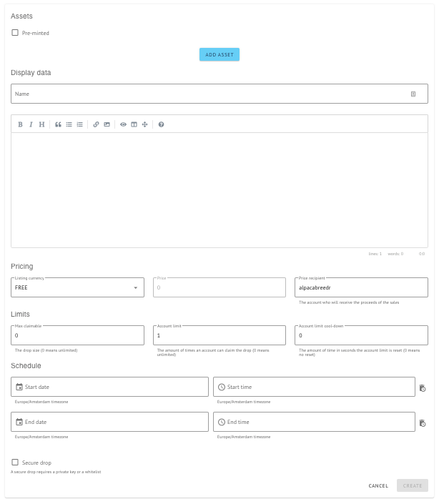Open the Listing currency dropdown
The width and height of the screenshot is (439, 504).
coord(77,287)
